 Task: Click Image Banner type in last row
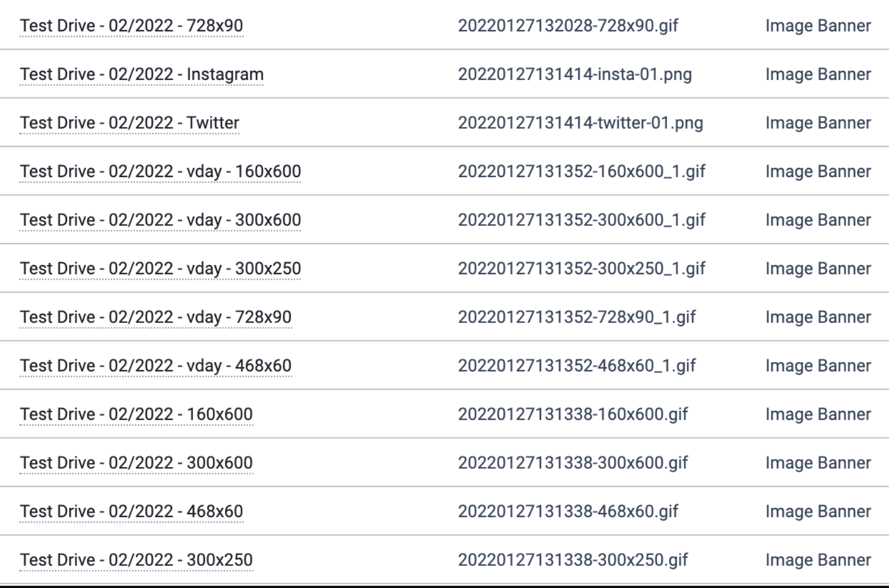coord(818,560)
